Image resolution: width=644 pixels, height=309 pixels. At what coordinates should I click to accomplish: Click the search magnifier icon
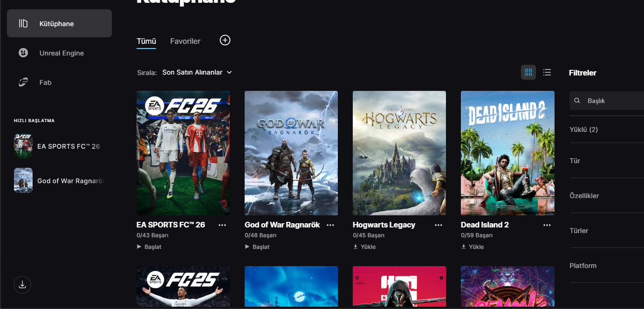click(577, 101)
